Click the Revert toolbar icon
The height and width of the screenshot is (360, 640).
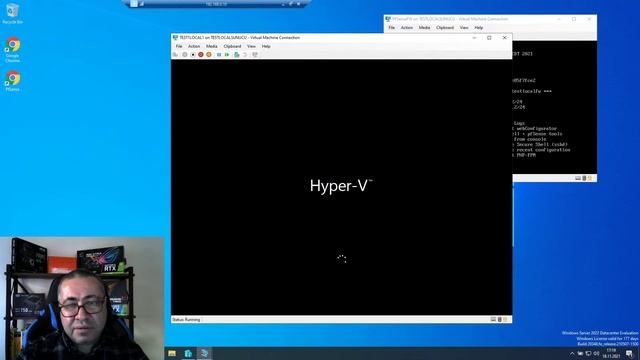click(245, 55)
